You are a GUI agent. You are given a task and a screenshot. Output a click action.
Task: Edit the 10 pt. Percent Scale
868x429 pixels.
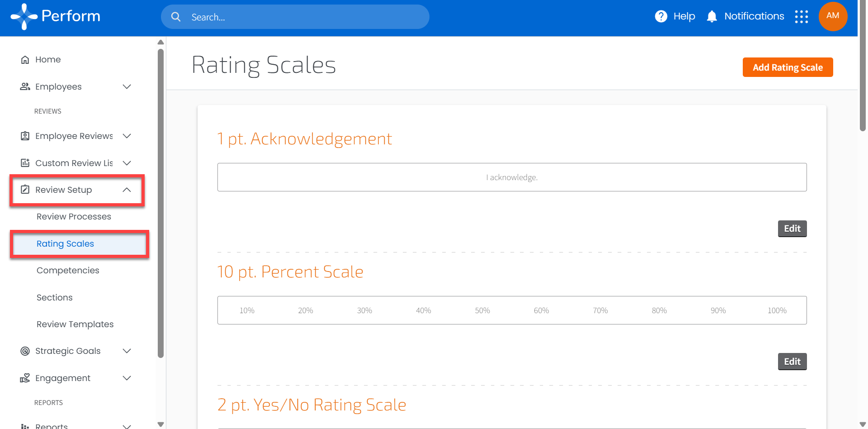792,362
